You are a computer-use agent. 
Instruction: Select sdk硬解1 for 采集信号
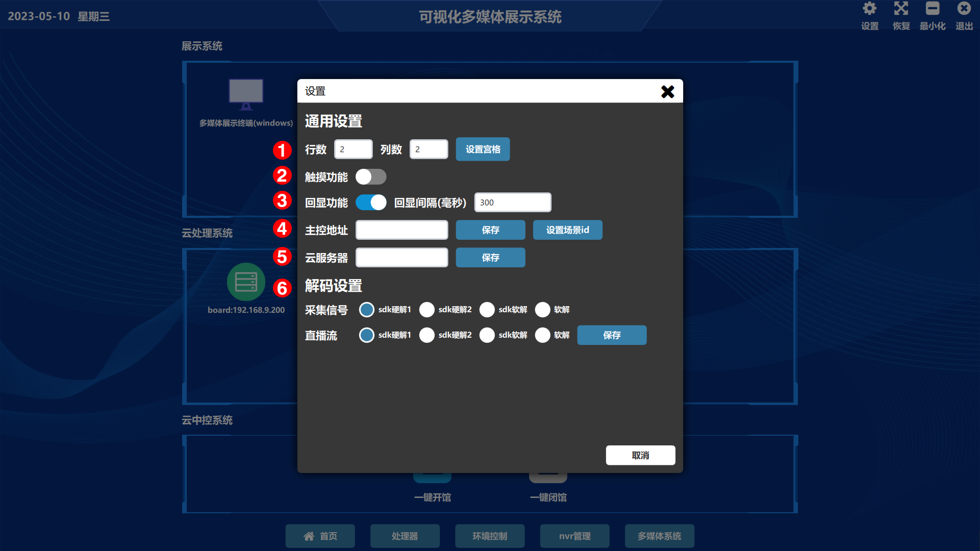tap(366, 310)
